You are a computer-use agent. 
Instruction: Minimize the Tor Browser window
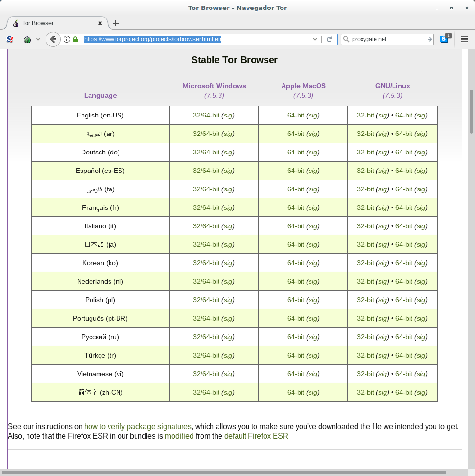pyautogui.click(x=437, y=8)
